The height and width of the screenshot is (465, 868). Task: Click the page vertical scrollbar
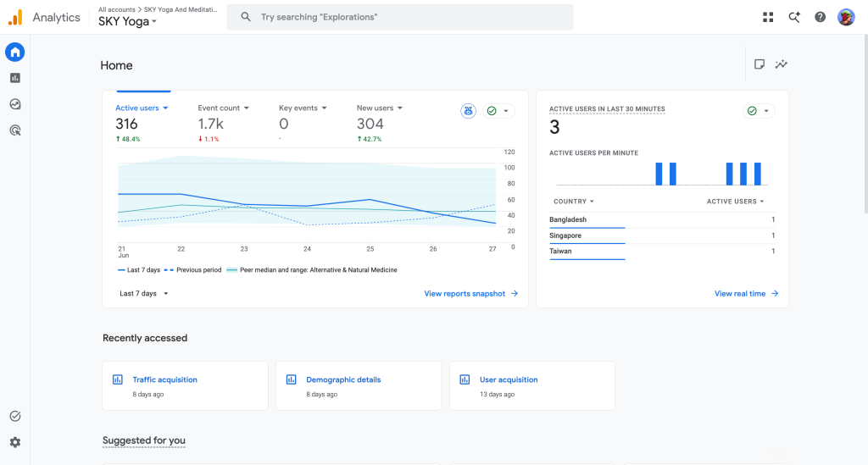865,125
